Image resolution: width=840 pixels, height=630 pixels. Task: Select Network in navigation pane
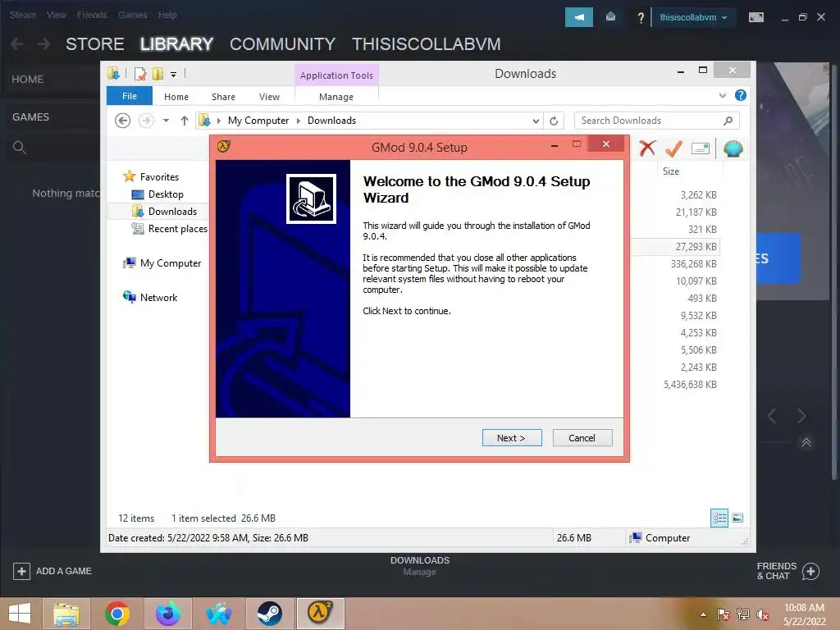pos(158,297)
